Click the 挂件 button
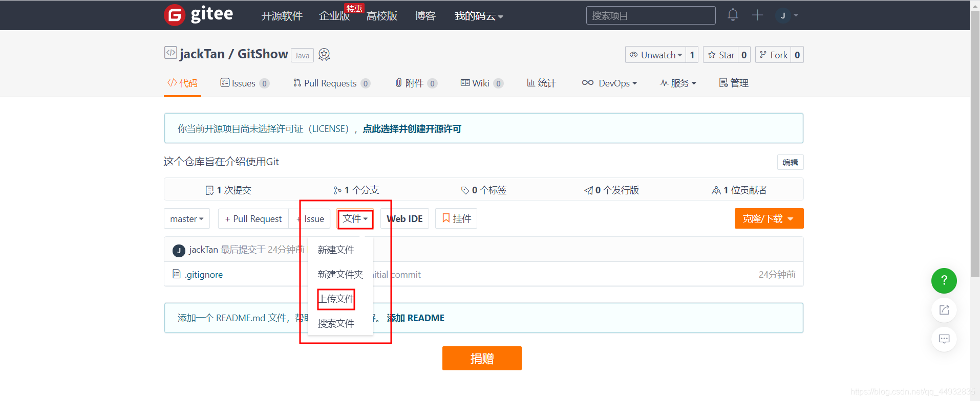Image resolution: width=980 pixels, height=401 pixels. point(456,219)
